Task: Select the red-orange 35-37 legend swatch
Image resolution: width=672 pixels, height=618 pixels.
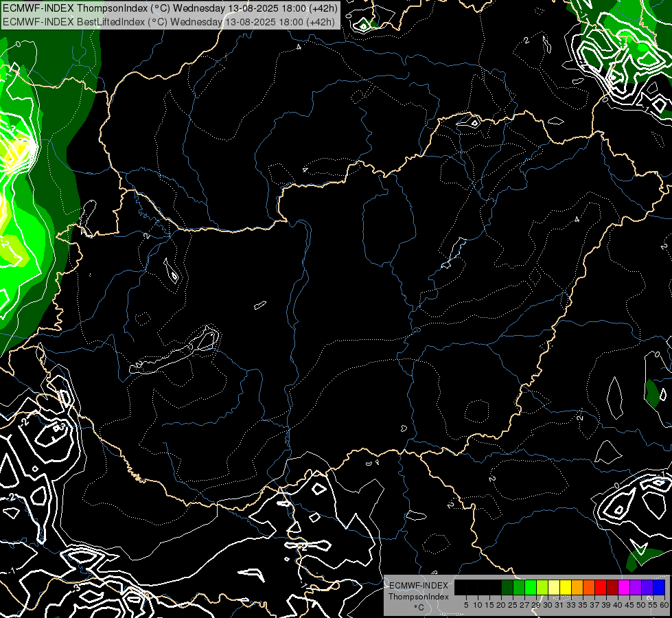Action: point(589,587)
